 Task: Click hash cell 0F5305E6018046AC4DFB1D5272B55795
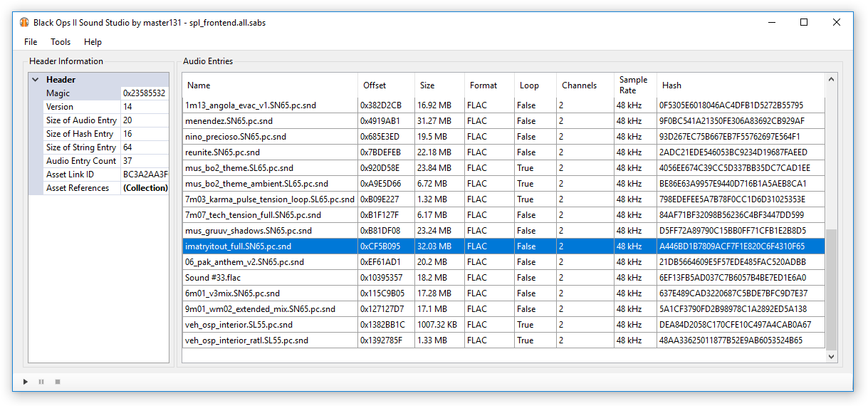pos(741,105)
